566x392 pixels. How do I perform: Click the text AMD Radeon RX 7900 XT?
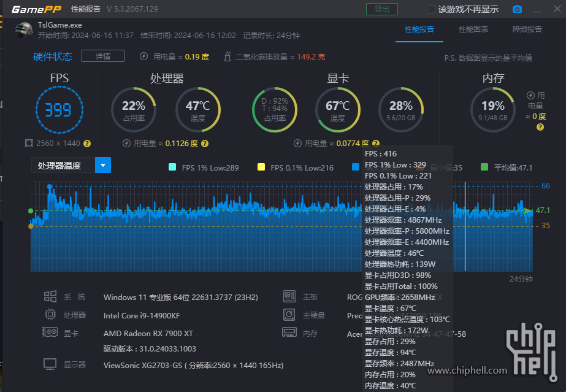point(148,334)
